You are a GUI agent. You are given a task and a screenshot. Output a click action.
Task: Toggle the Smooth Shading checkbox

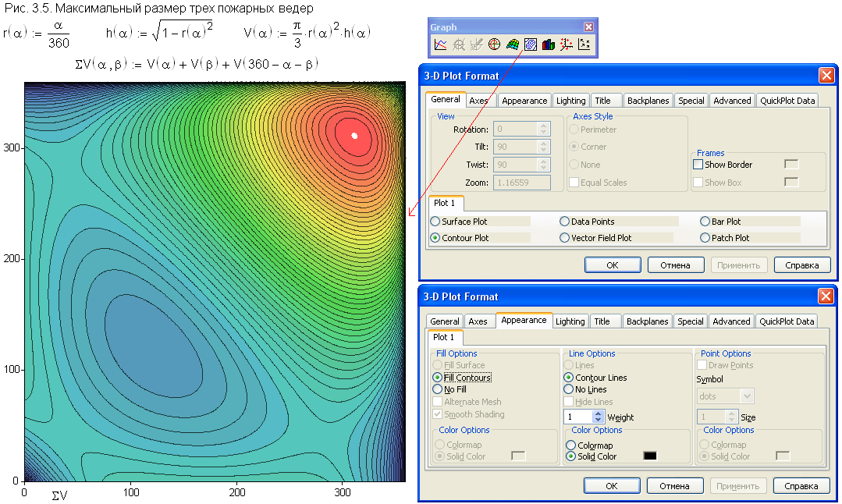point(437,413)
